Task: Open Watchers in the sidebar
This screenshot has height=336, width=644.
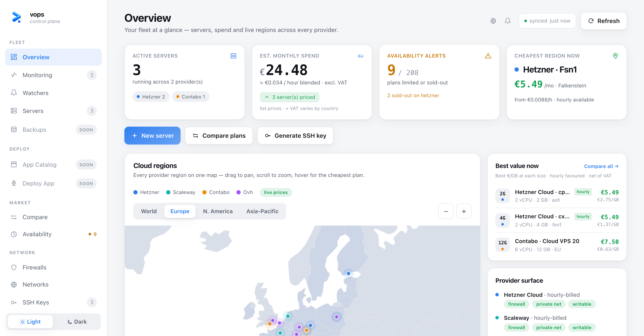Action: [x=53, y=93]
